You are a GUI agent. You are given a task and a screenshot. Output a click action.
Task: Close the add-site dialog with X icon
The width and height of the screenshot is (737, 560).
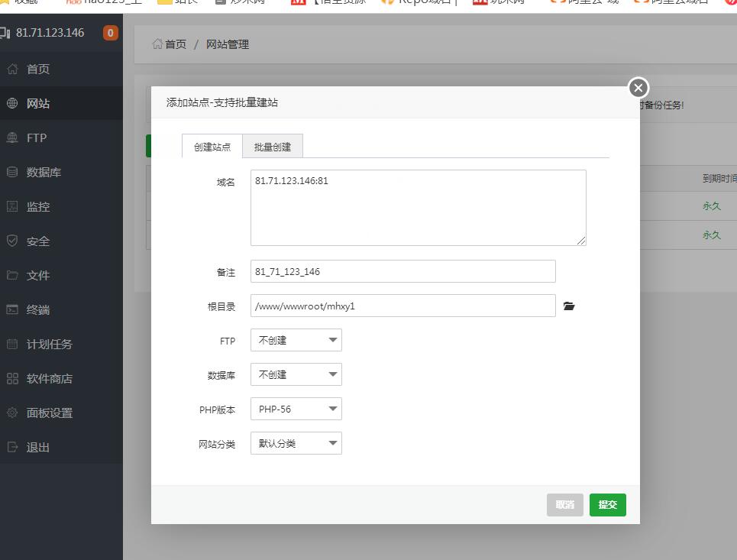tap(638, 88)
